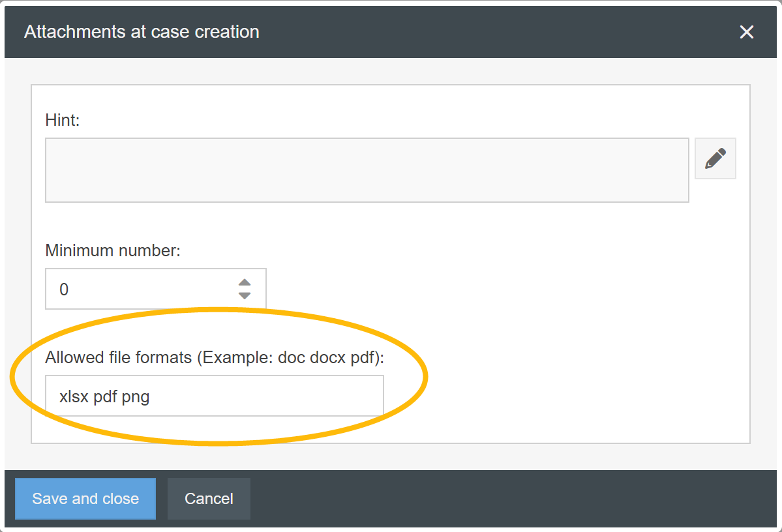Decrease minimum number with the down arrow
Viewport: 782px width, 532px height.
[x=245, y=295]
